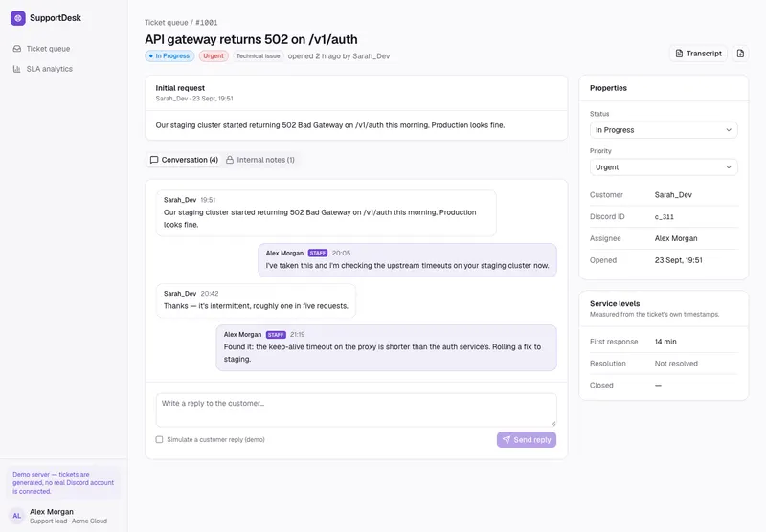Open the Transcript button
The height and width of the screenshot is (532, 766).
point(699,54)
